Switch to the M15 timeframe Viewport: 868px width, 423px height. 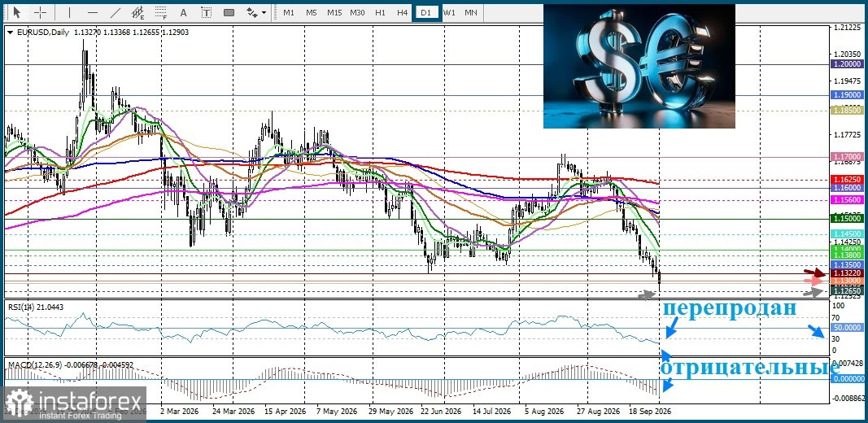[334, 12]
